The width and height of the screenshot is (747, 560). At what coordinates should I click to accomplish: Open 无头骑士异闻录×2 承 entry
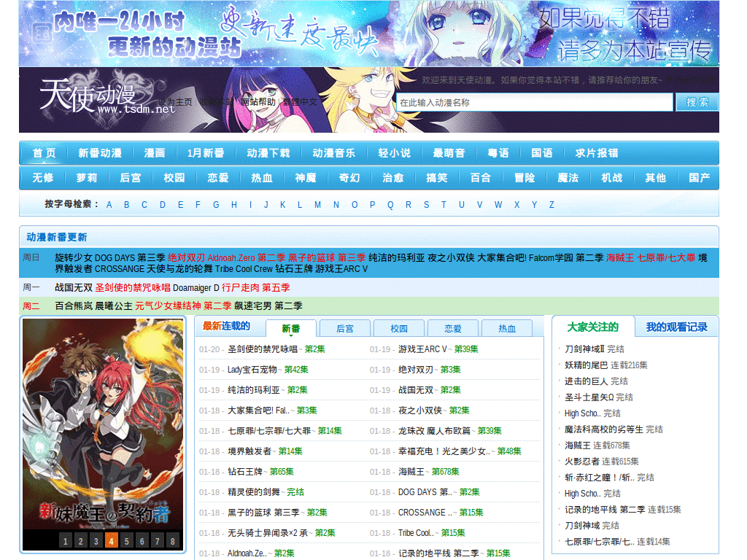[x=268, y=533]
